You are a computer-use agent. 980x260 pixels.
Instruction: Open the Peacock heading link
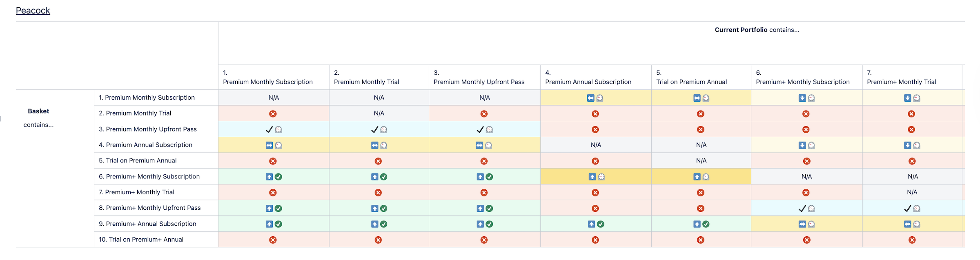point(33,11)
